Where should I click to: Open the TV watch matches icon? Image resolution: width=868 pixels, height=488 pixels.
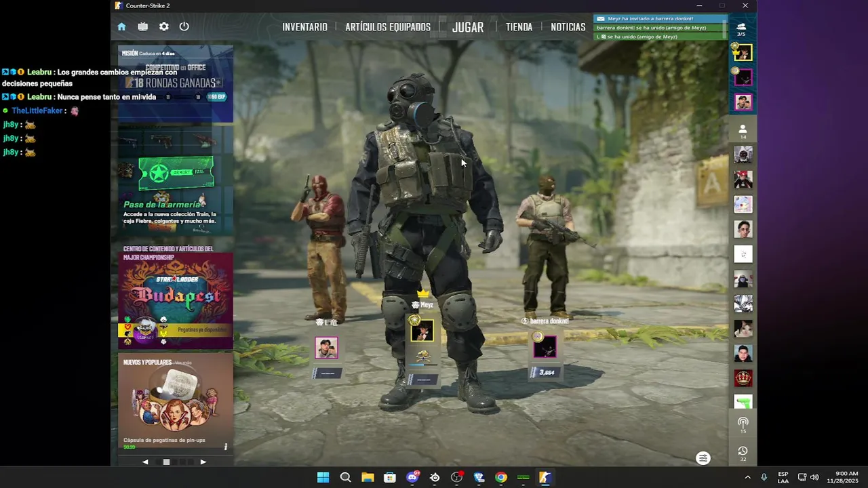(x=142, y=26)
